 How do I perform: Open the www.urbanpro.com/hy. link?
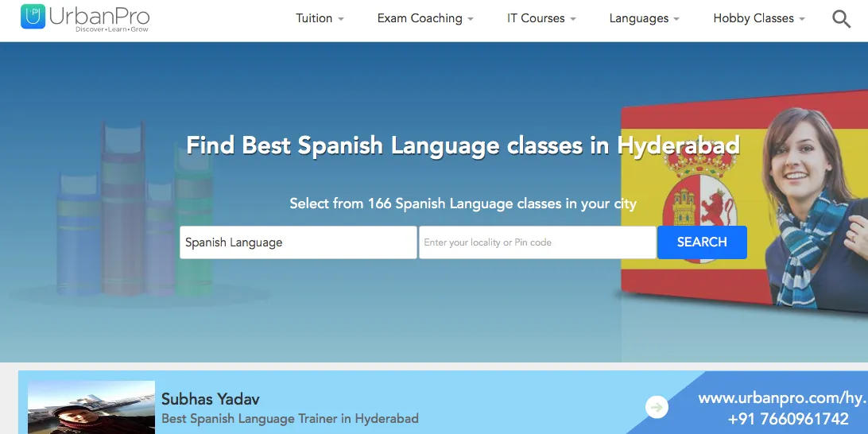pyautogui.click(x=781, y=398)
